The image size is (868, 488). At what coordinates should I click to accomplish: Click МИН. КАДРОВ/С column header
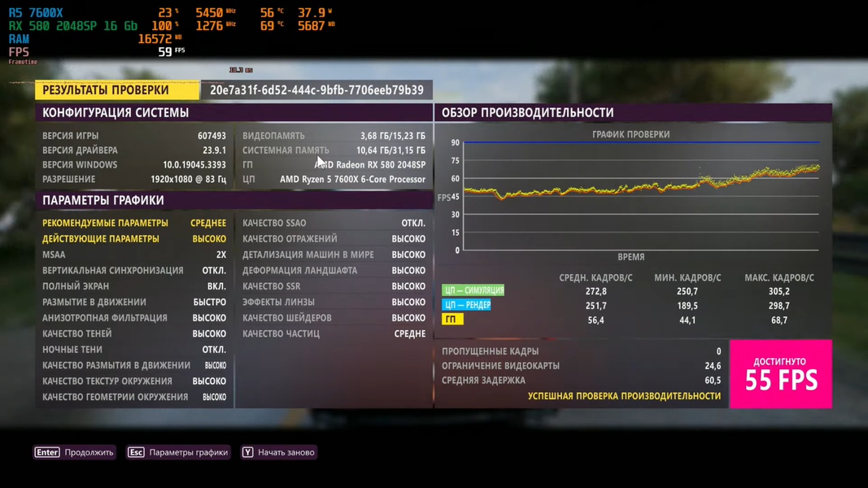(687, 277)
